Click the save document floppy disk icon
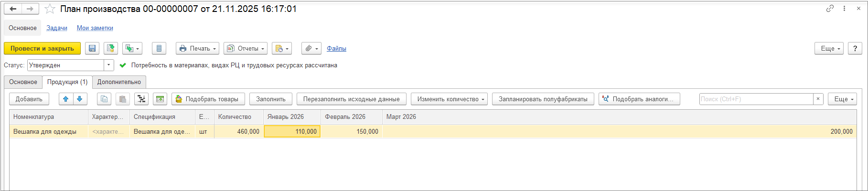868x191 pixels. point(93,48)
